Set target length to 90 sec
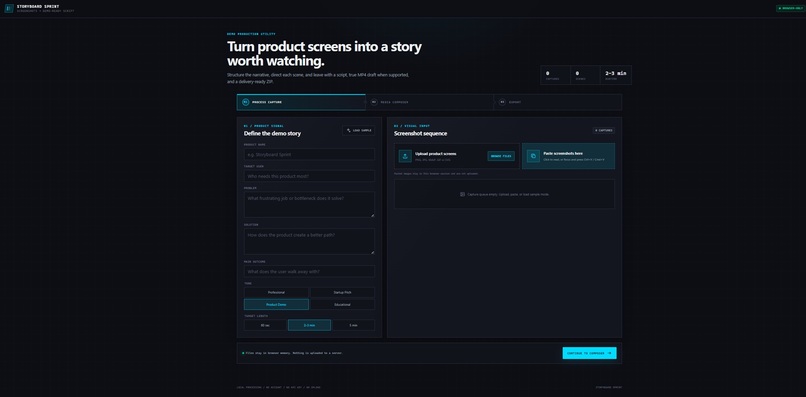The width and height of the screenshot is (806, 397). 265,325
